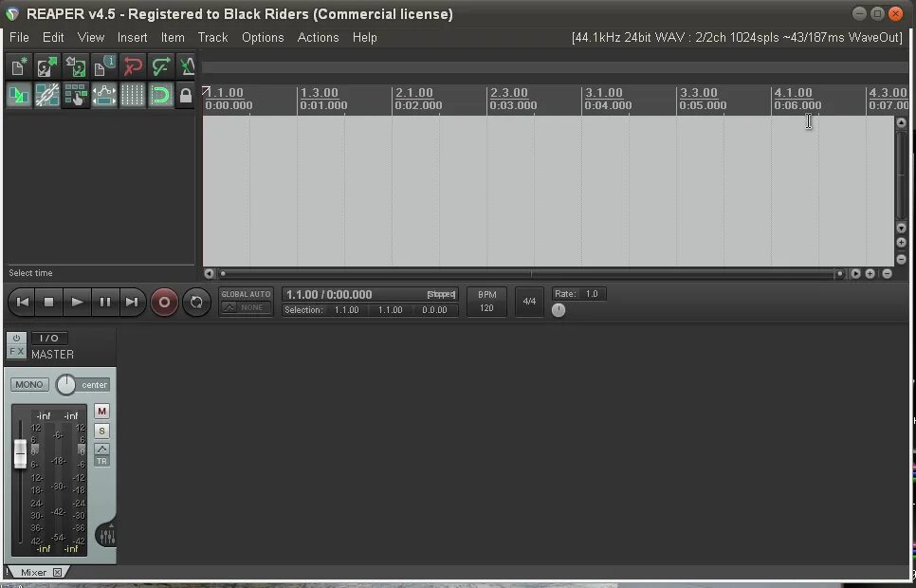Toggle snap magnet icon
Screen dimensions: 916x588
click(x=160, y=95)
